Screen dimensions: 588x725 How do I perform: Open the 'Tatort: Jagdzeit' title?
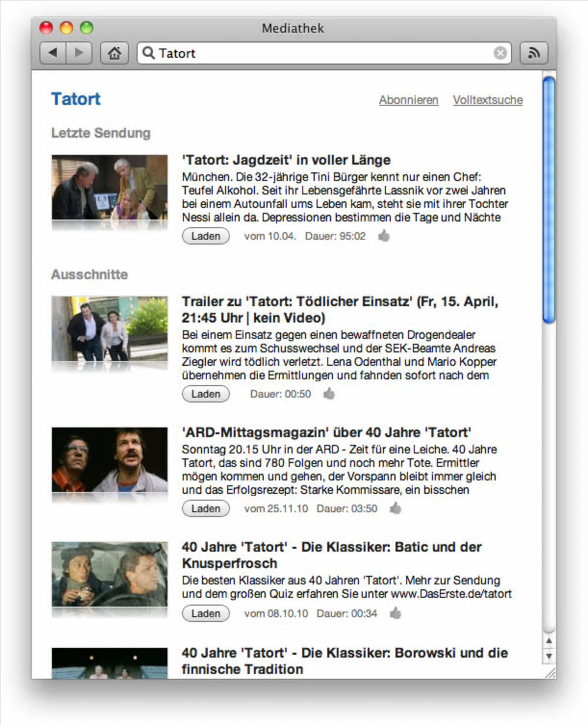[286, 160]
